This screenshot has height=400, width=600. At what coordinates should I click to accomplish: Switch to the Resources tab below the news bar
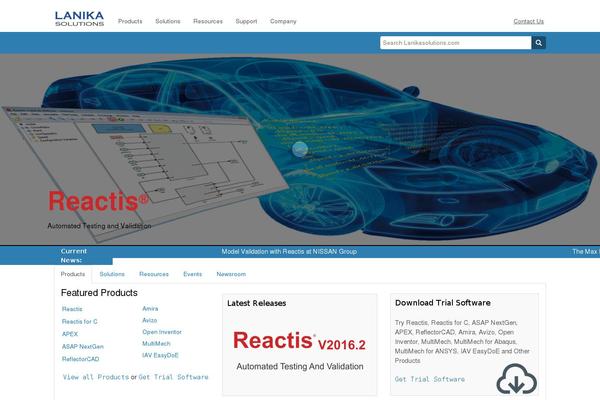tap(154, 274)
